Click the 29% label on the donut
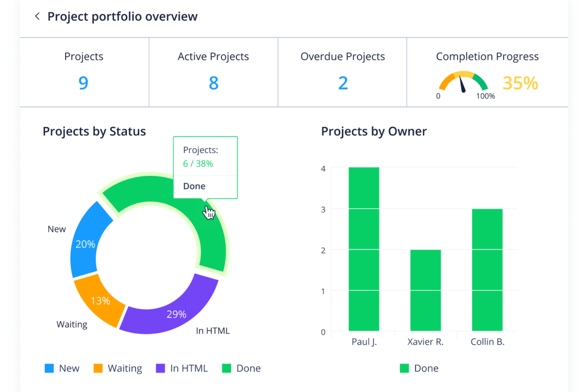This screenshot has width=588, height=392. point(176,315)
